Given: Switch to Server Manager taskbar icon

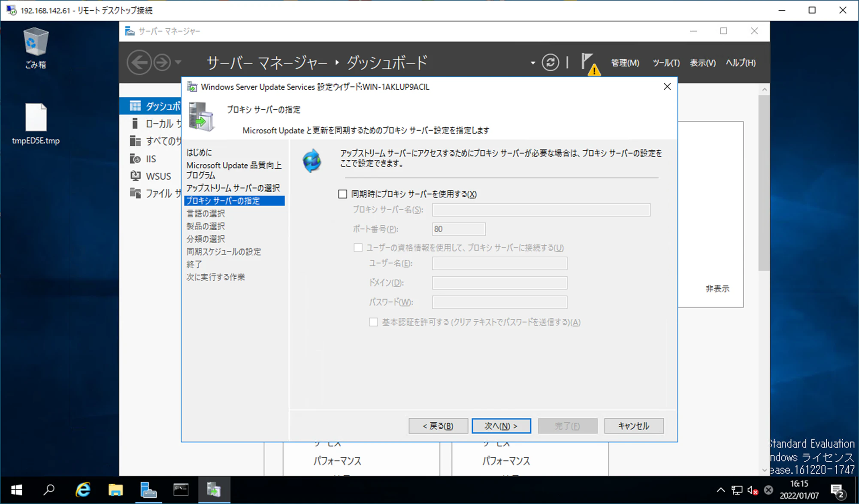Looking at the screenshot, I should 148,490.
